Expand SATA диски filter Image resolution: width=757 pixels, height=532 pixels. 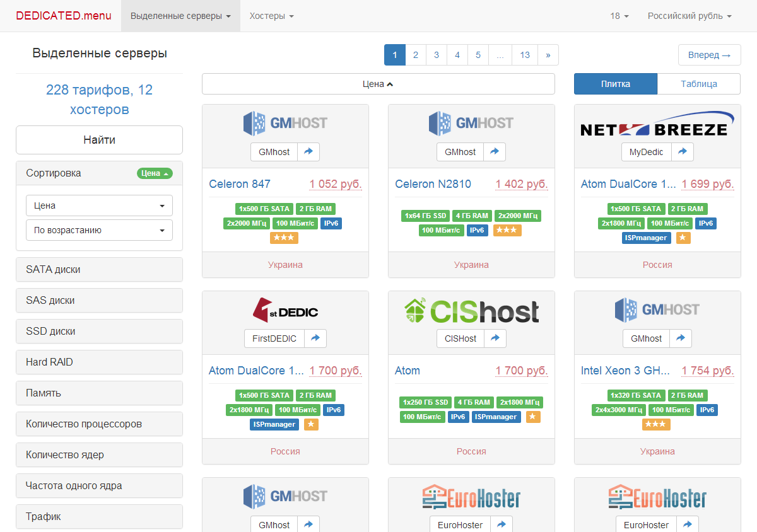point(99,269)
